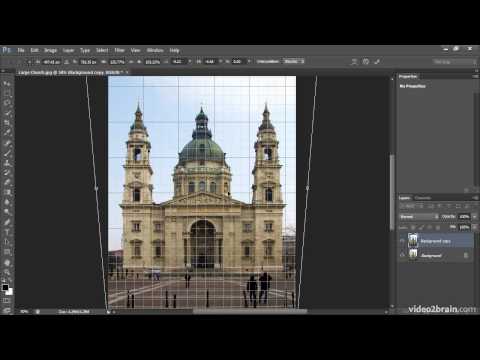Select the Lasso tool
480x360 pixels.
(x=7, y=103)
